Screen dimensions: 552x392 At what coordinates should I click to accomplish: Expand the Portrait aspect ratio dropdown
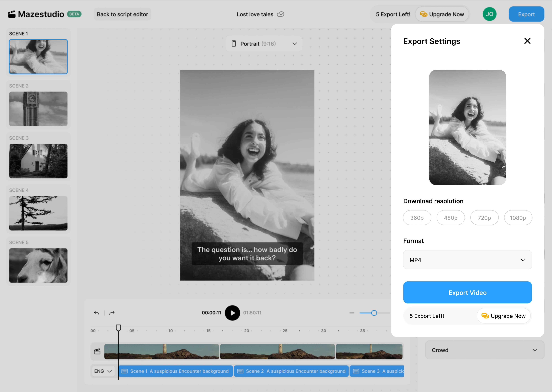(x=264, y=44)
